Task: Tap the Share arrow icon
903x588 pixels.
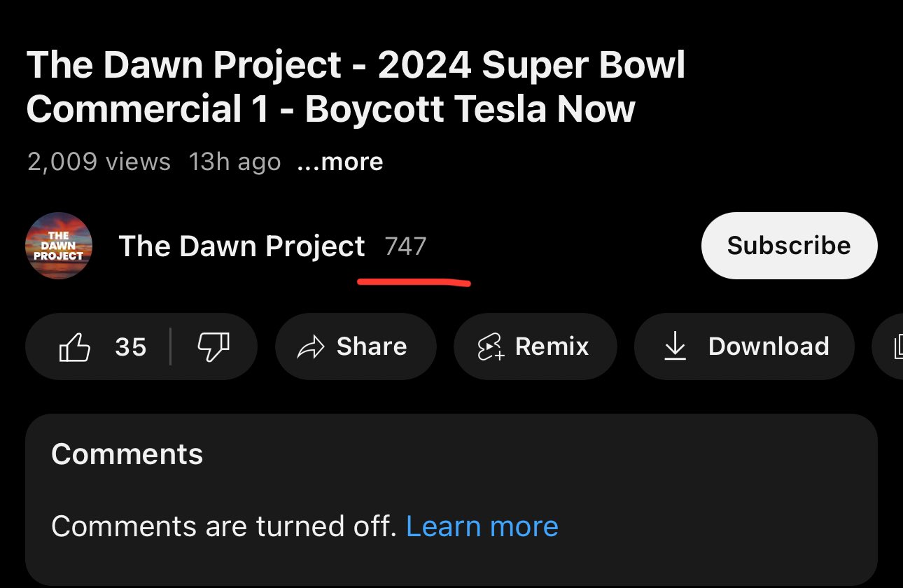Action: (311, 346)
